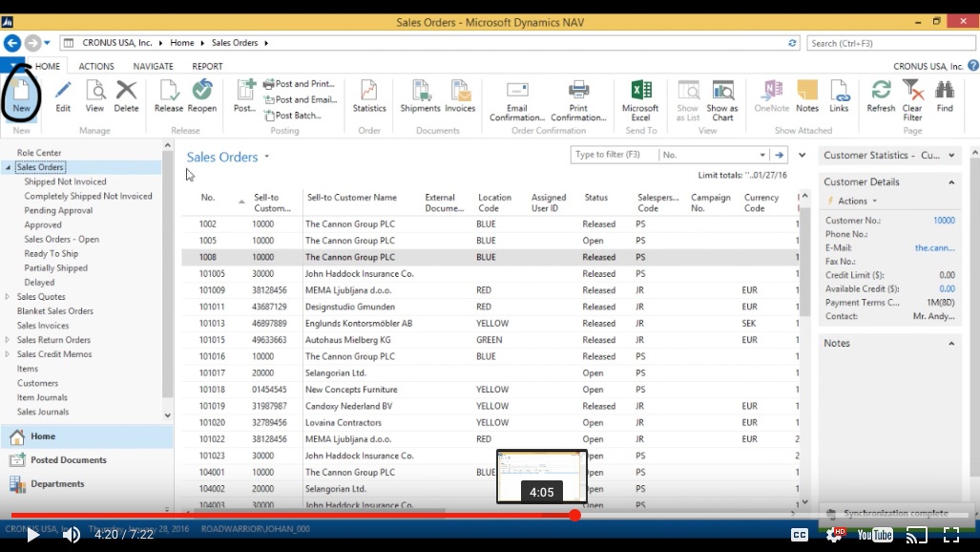The height and width of the screenshot is (552, 980).
Task: Open Shipped Not Invoiced list
Action: 65,181
